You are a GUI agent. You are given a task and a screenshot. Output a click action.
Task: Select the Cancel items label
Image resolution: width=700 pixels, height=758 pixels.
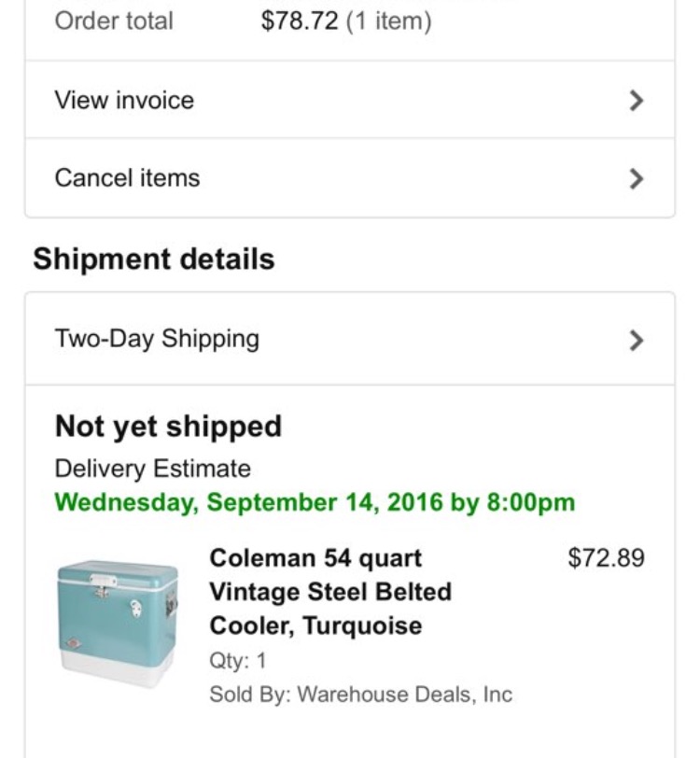pyautogui.click(x=127, y=178)
